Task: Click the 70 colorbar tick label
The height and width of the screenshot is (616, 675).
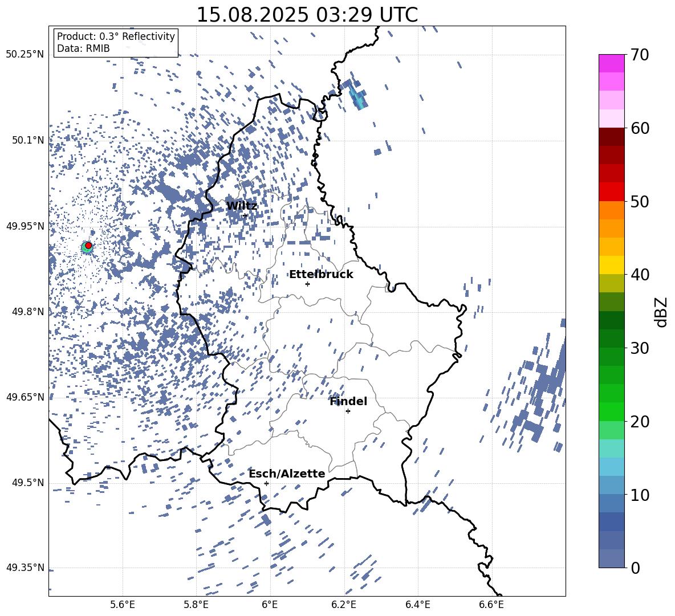Action: tap(640, 55)
